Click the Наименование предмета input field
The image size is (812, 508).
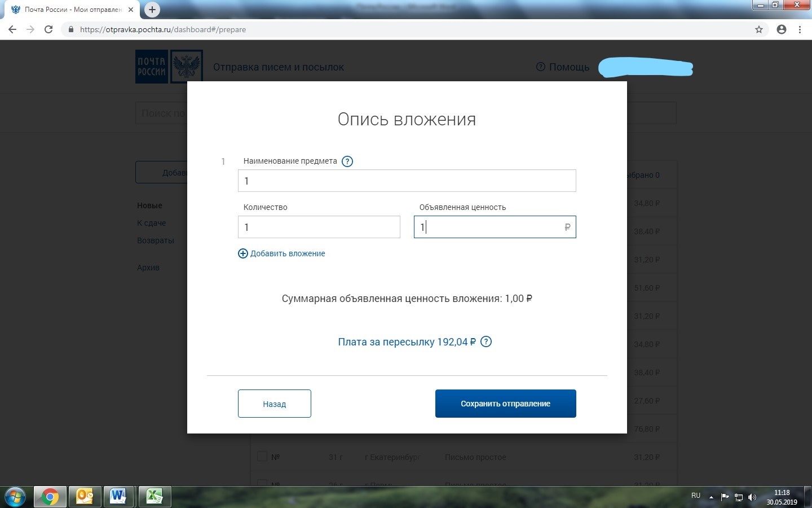(407, 181)
